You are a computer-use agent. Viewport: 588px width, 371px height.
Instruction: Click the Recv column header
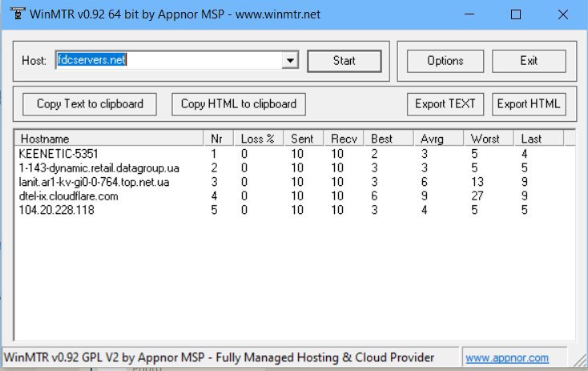click(x=344, y=139)
